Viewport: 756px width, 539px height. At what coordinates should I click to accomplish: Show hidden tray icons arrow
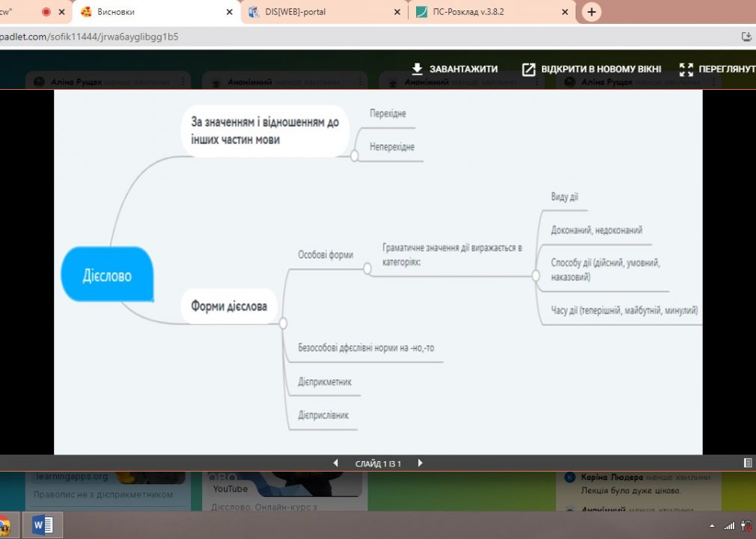tap(712, 526)
